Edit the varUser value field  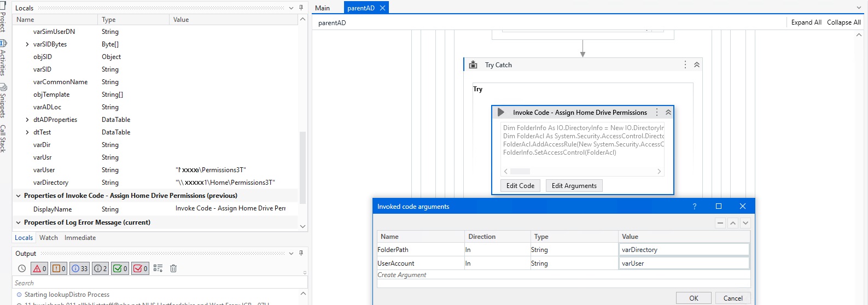[x=684, y=263]
